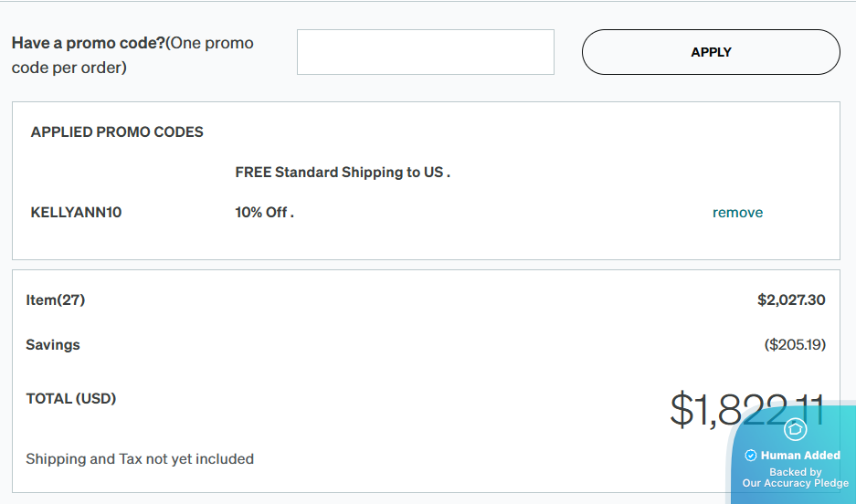The height and width of the screenshot is (504, 856).
Task: Click the house badge icon above Human Added
Action: point(796,428)
